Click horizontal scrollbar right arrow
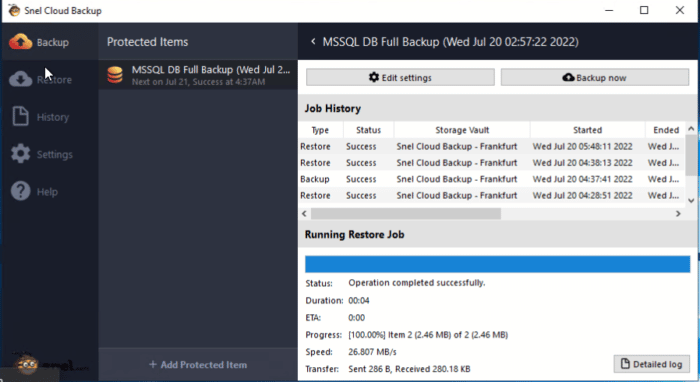 [x=678, y=214]
